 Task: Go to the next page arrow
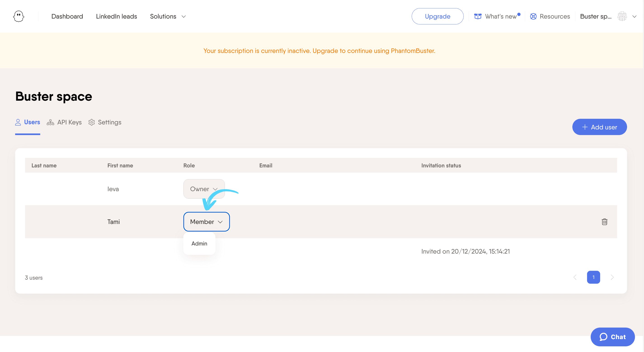coord(612,277)
